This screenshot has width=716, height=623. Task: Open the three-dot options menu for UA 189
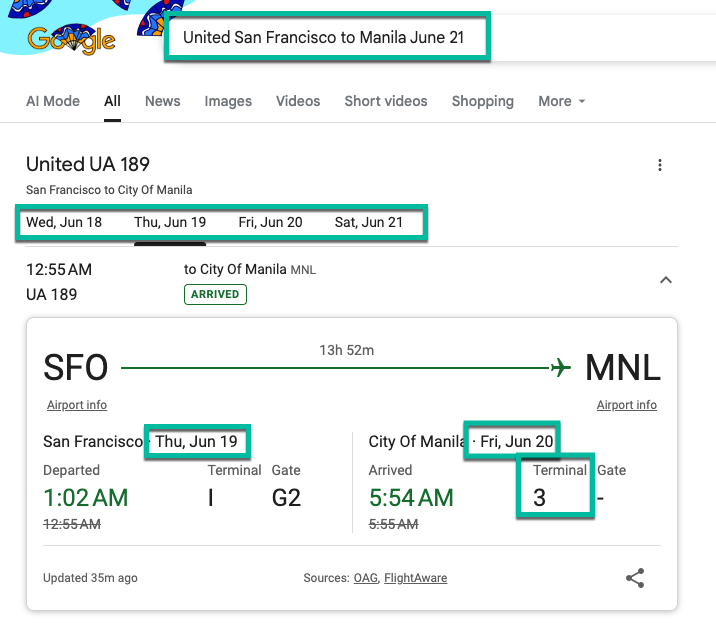tap(659, 165)
